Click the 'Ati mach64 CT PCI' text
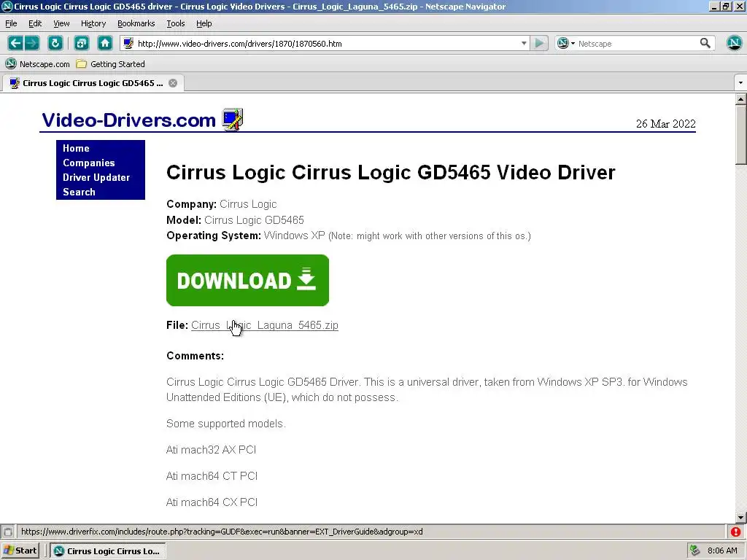747x560 pixels. click(x=212, y=476)
